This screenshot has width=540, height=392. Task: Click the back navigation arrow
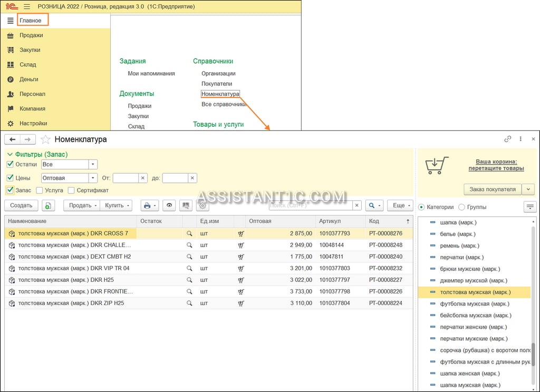click(13, 140)
